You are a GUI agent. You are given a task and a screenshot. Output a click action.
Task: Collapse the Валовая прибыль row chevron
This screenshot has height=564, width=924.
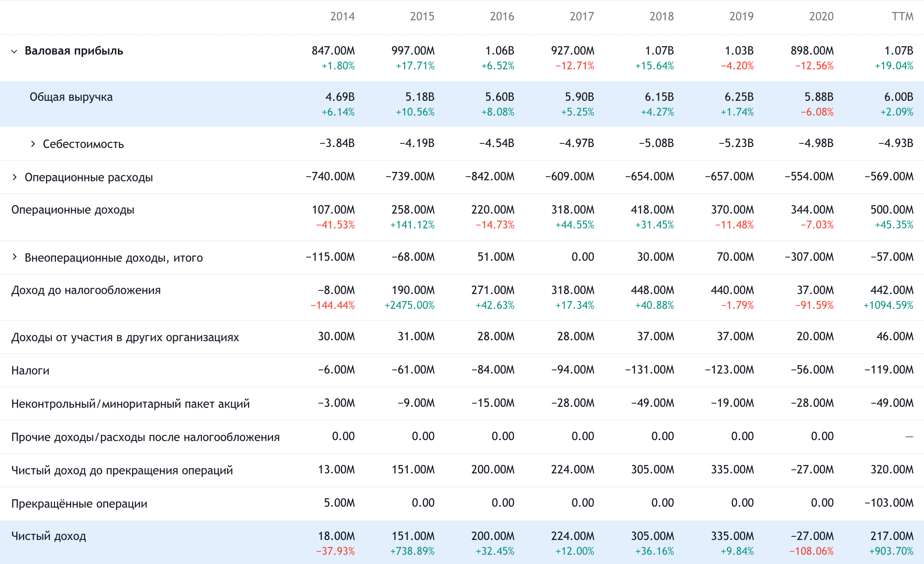(14, 51)
